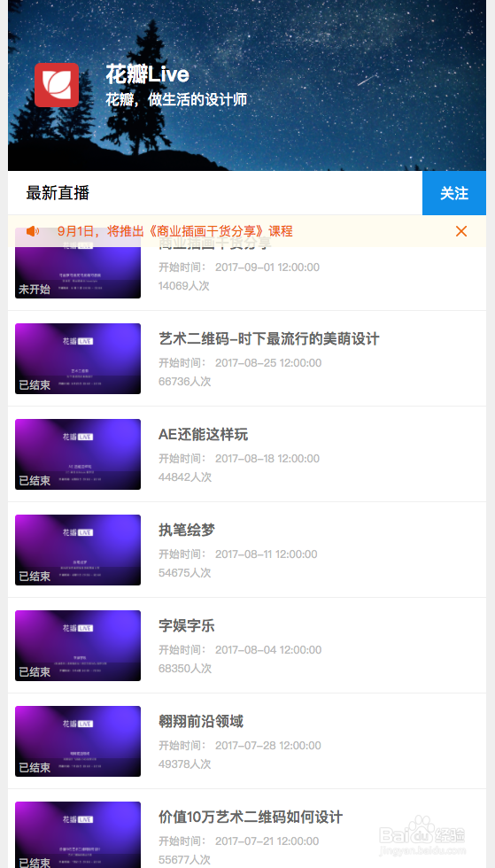Viewport: 495px width, 868px height.
Task: Click 已结束 label on 执笔绘梦 thumbnail
Action: (35, 577)
